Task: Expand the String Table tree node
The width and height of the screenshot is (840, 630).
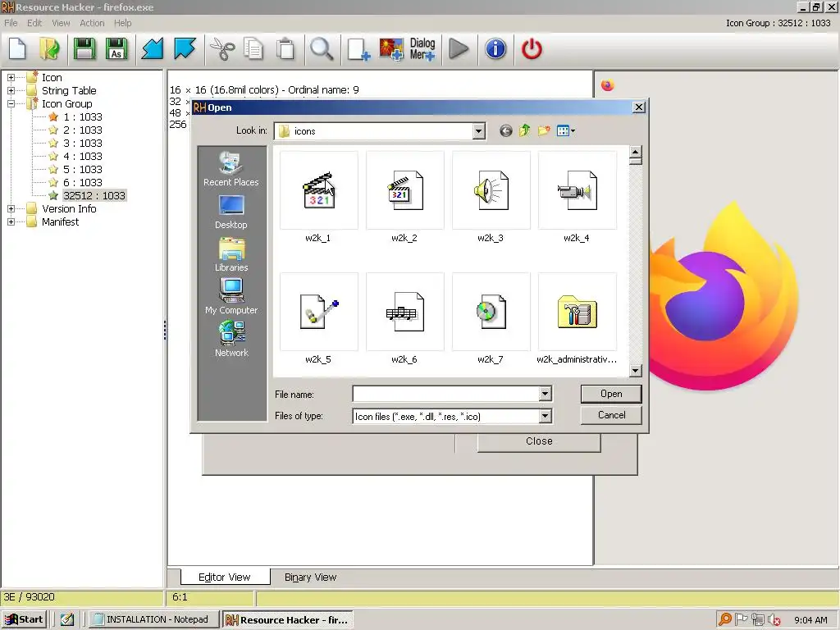Action: [x=11, y=90]
